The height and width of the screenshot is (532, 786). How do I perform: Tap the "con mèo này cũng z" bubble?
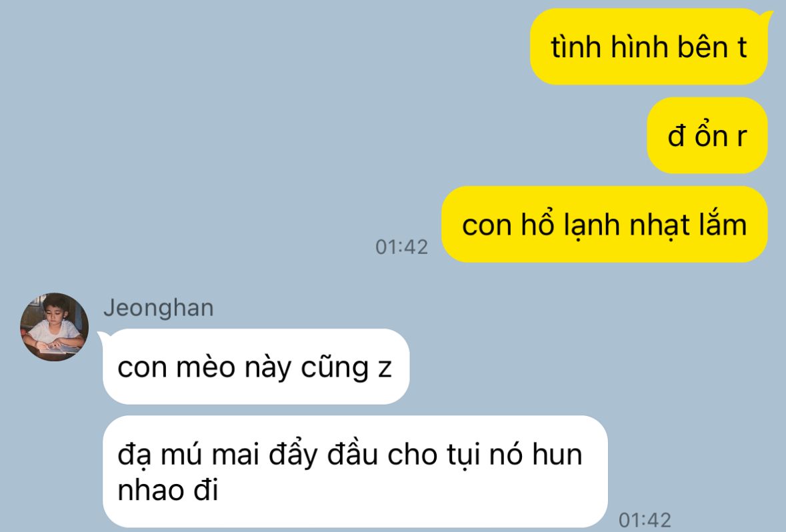point(255,367)
